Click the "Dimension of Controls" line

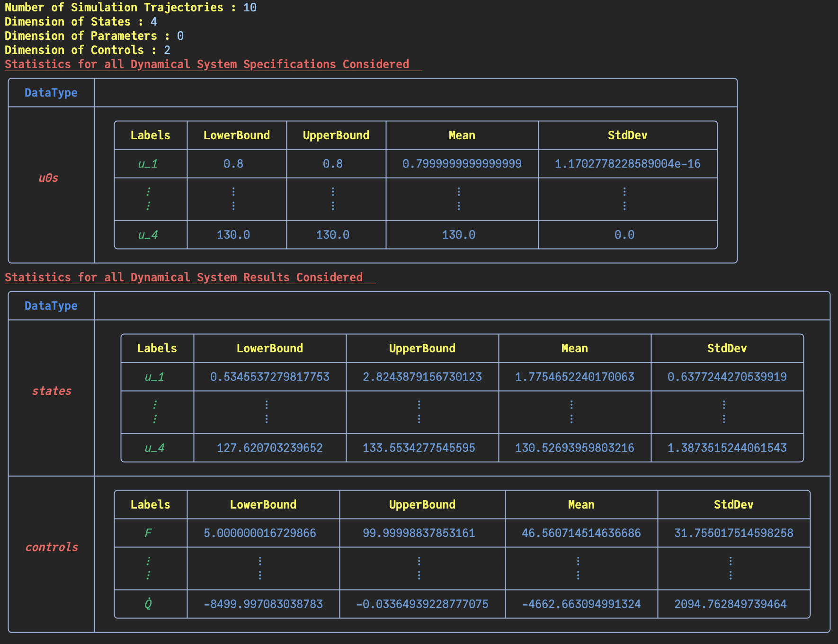(x=87, y=50)
